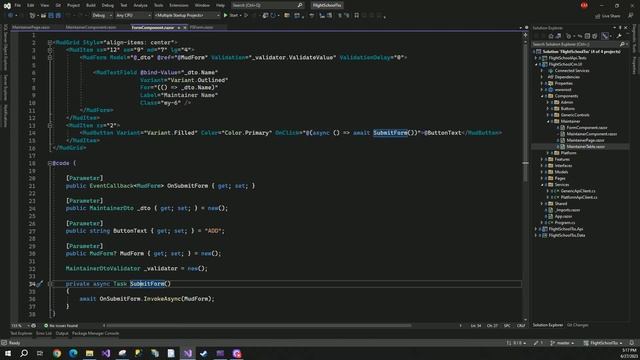640x360 pixels.
Task: Open the Multiple Startup Projects dropdown
Action: click(x=187, y=15)
